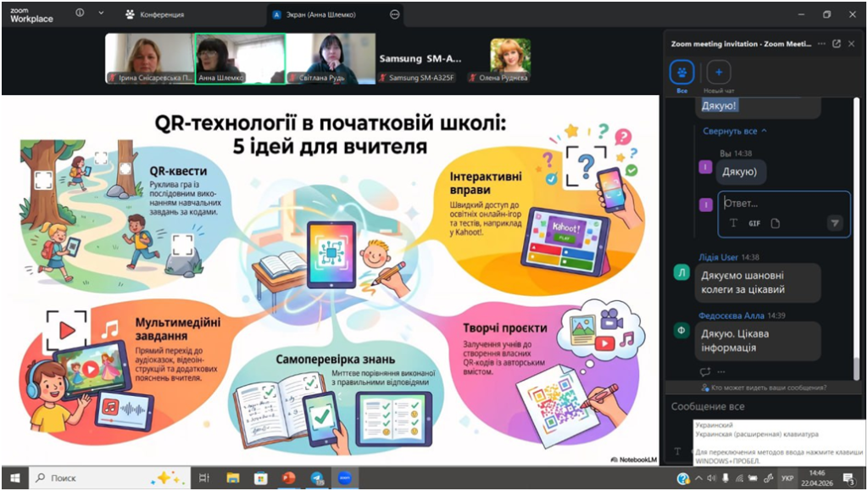The height and width of the screenshot is (491, 868).
Task: Click the GIF button in reply box
Action: tap(754, 223)
